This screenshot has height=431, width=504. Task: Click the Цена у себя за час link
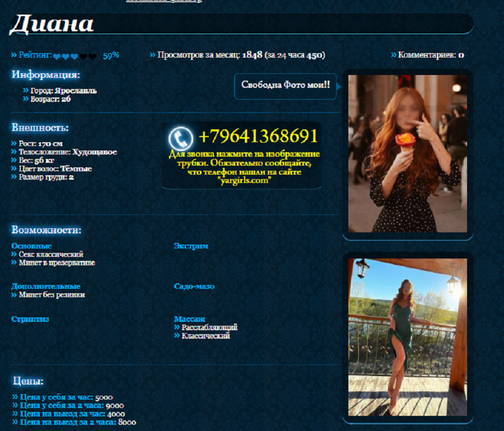(56, 397)
